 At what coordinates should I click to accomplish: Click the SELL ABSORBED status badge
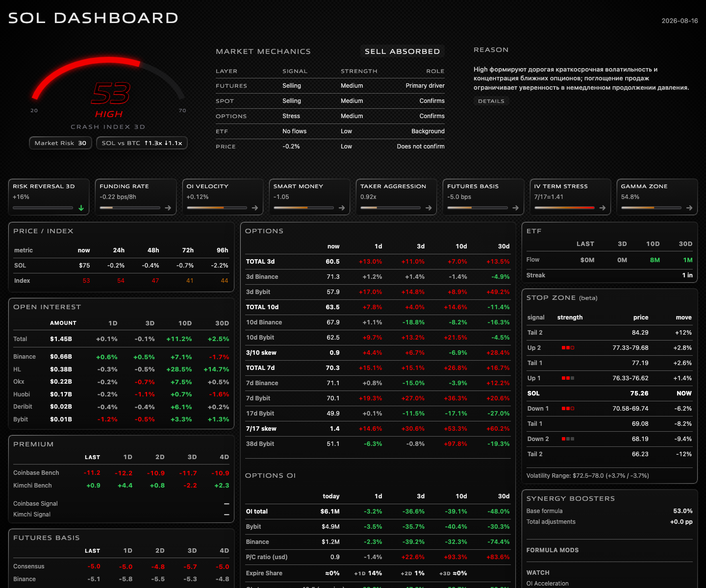point(402,51)
